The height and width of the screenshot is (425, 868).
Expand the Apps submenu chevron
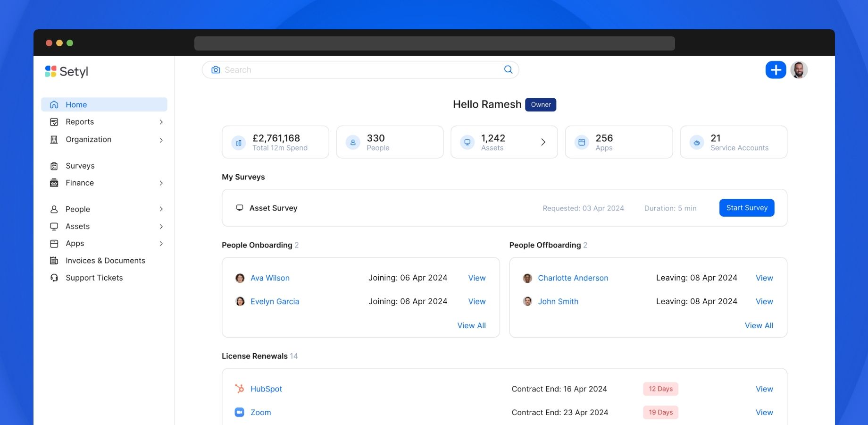(161, 244)
